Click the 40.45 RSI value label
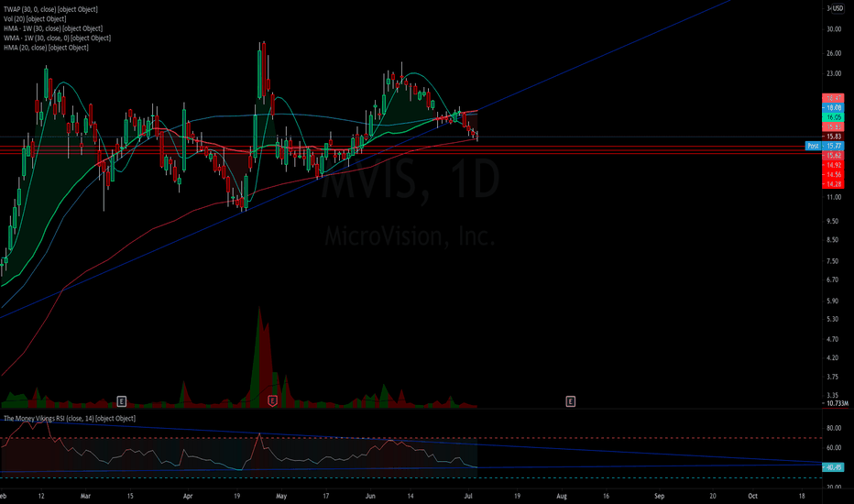 tap(833, 467)
